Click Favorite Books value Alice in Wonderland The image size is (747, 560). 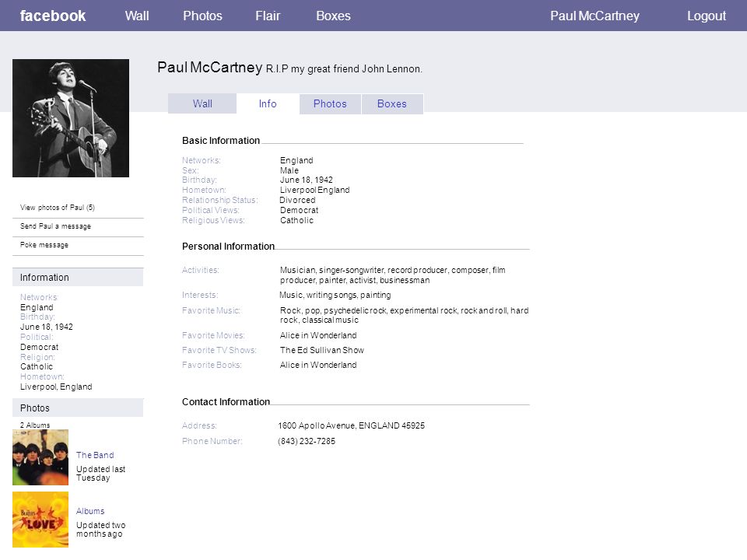click(318, 365)
